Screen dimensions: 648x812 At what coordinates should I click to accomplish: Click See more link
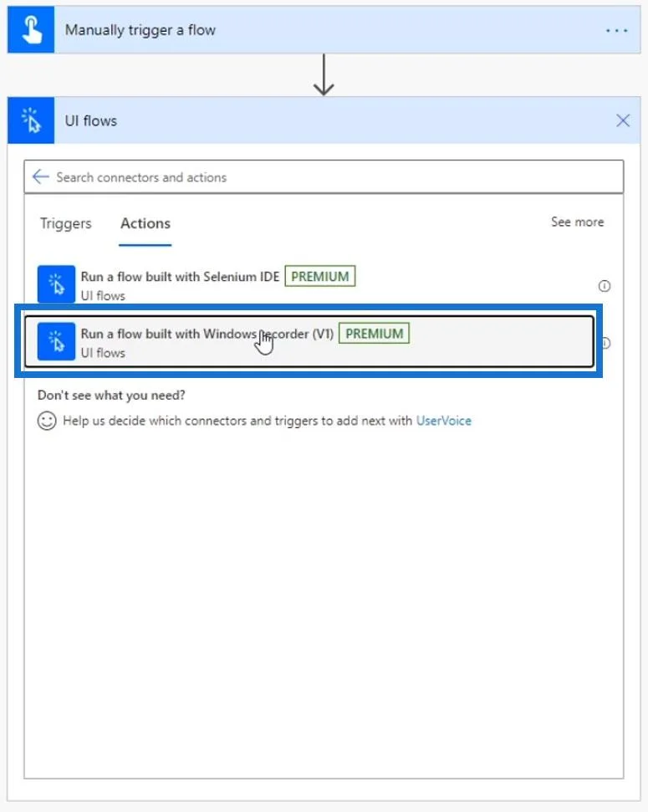(577, 222)
